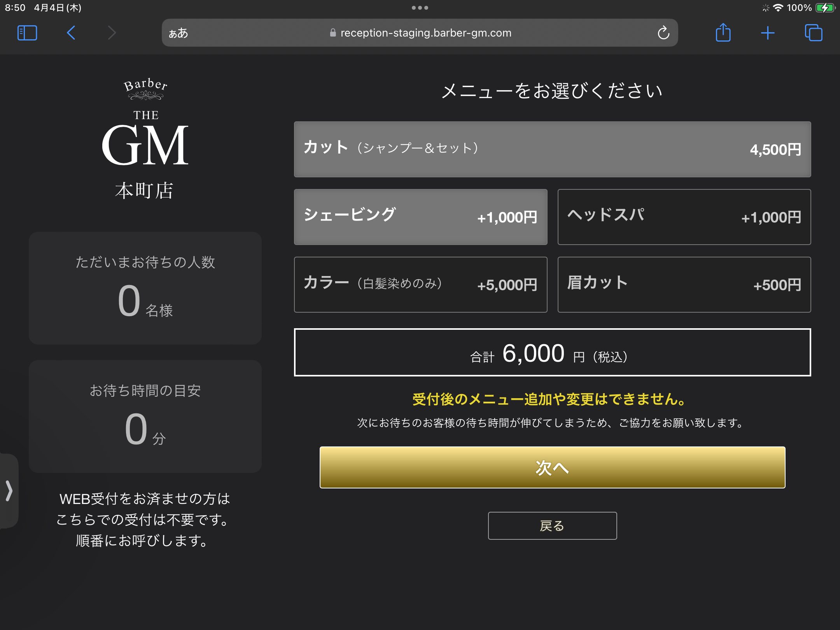Select the 眉カット +500円 option

pos(684,284)
